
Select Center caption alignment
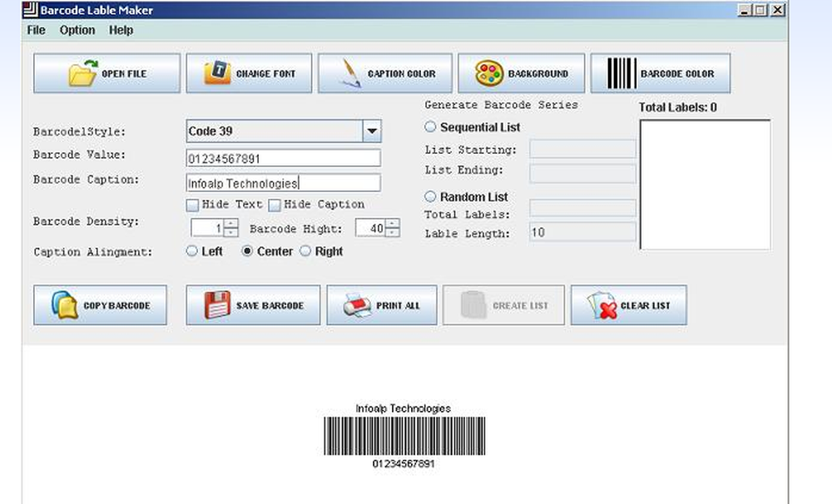[x=247, y=251]
